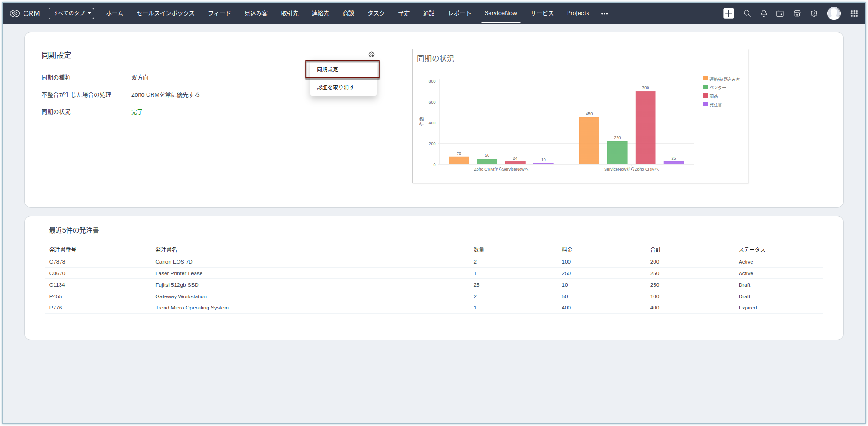Screen dimensions: 868x426
Task: Open the apps grid launcher icon
Action: point(854,13)
